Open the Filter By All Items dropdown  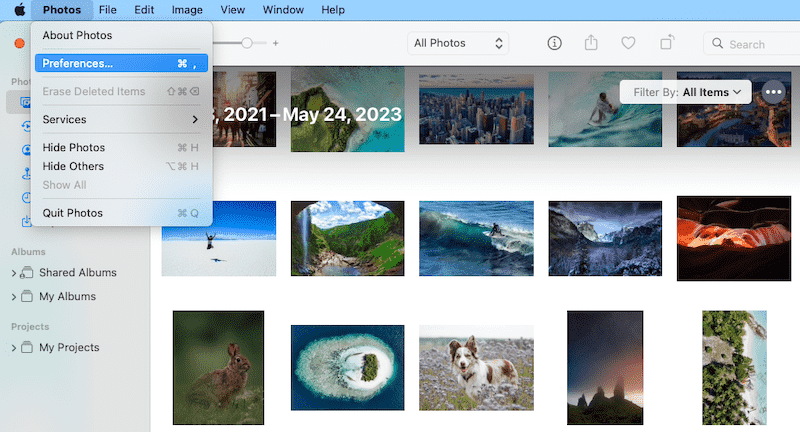(685, 92)
